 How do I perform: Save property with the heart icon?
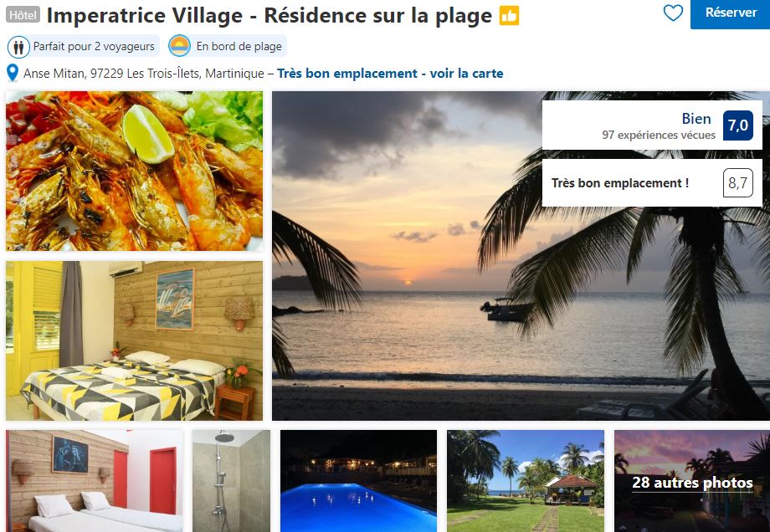pyautogui.click(x=673, y=13)
